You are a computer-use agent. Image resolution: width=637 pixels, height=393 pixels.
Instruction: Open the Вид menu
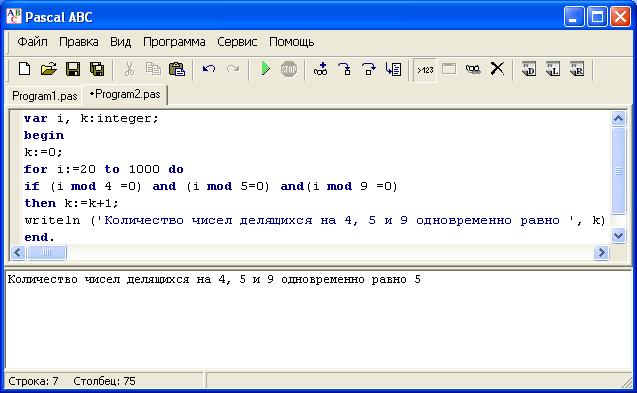point(120,41)
